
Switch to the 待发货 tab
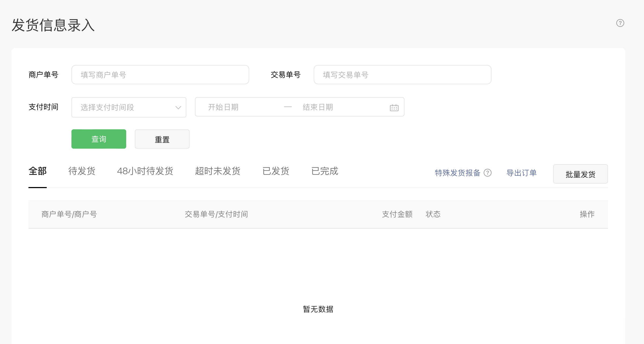tap(82, 171)
